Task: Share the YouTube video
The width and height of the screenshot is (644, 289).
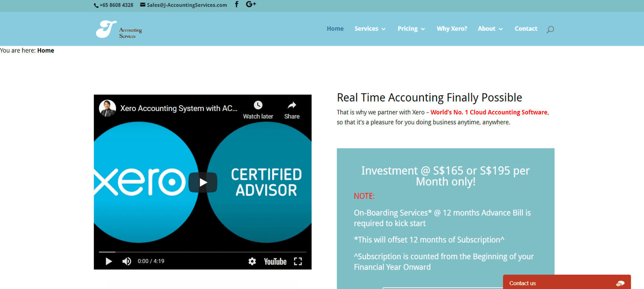Action: pyautogui.click(x=292, y=110)
